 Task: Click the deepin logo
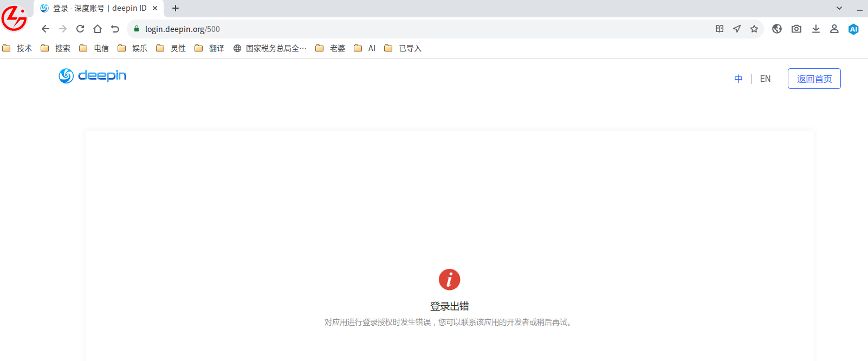(x=93, y=76)
